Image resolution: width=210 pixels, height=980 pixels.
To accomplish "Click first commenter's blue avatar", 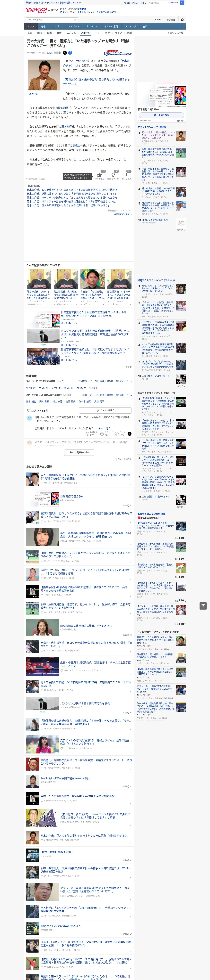I will coord(29,418).
